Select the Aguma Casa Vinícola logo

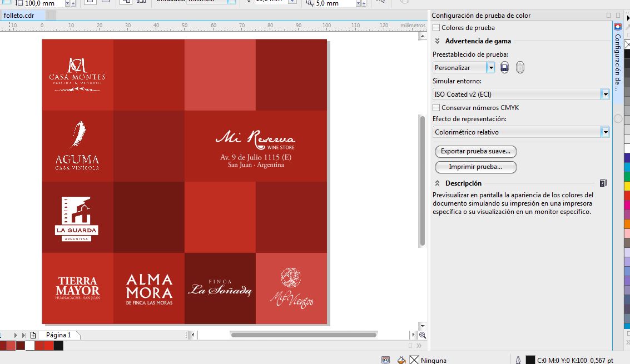click(77, 146)
